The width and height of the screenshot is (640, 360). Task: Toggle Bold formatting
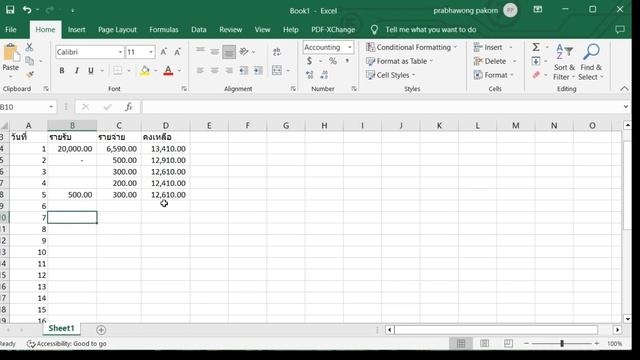(x=62, y=71)
